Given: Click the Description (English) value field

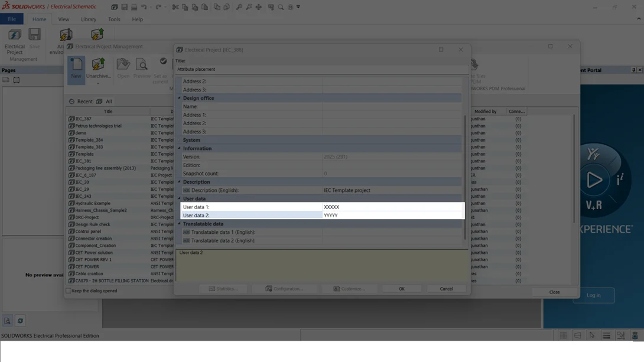Looking at the screenshot, I should click(x=392, y=190).
